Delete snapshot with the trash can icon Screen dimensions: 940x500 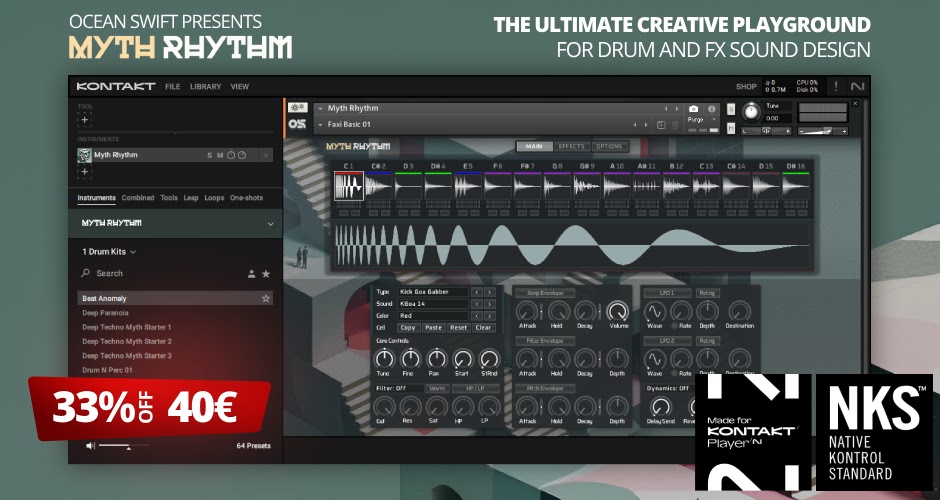coord(674,125)
